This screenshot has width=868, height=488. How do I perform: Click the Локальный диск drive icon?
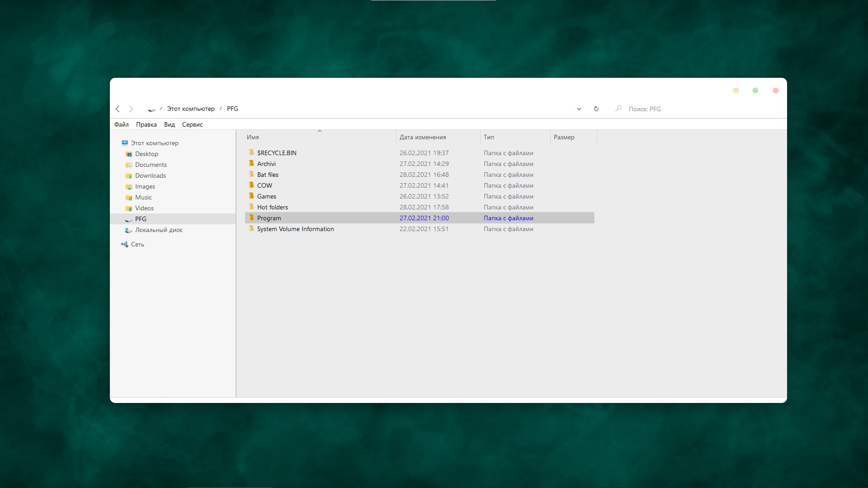(129, 230)
